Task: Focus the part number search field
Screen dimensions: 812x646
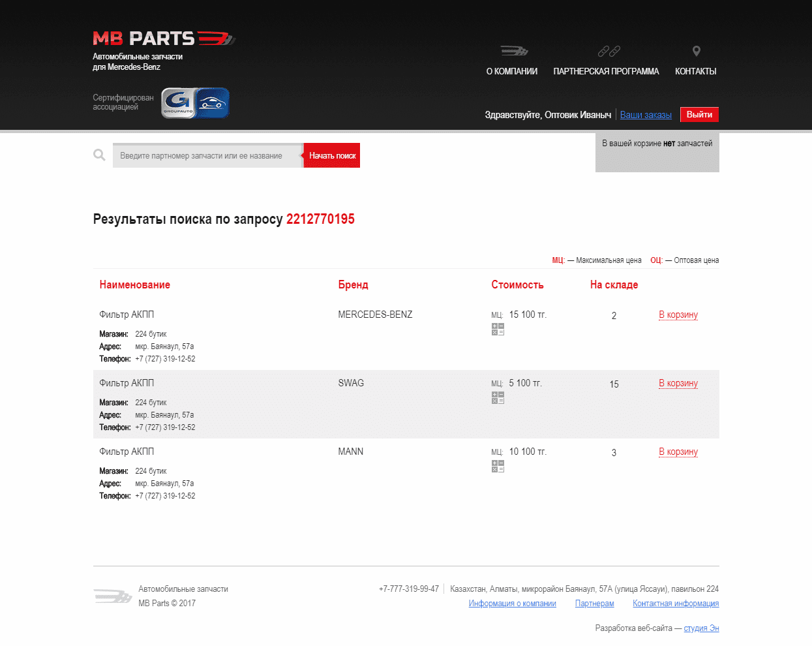Action: (208, 155)
